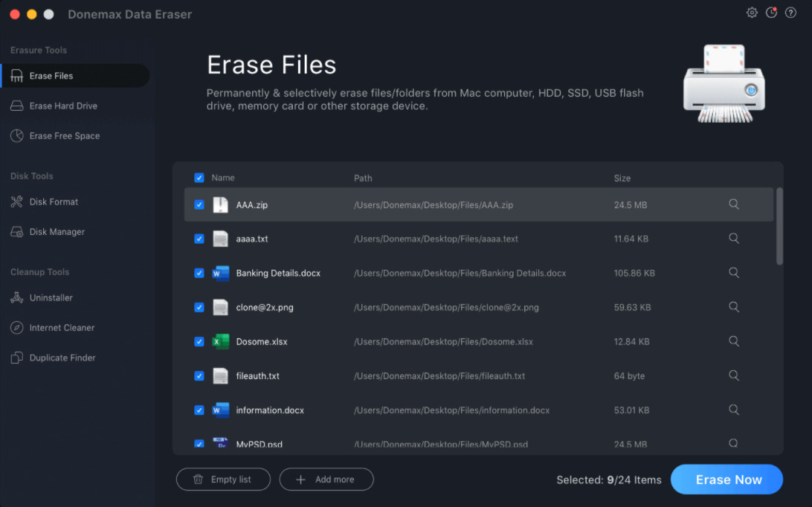
Task: Click the path /Users/Donemax/Desktop/Files/aaaa.text
Action: [436, 239]
